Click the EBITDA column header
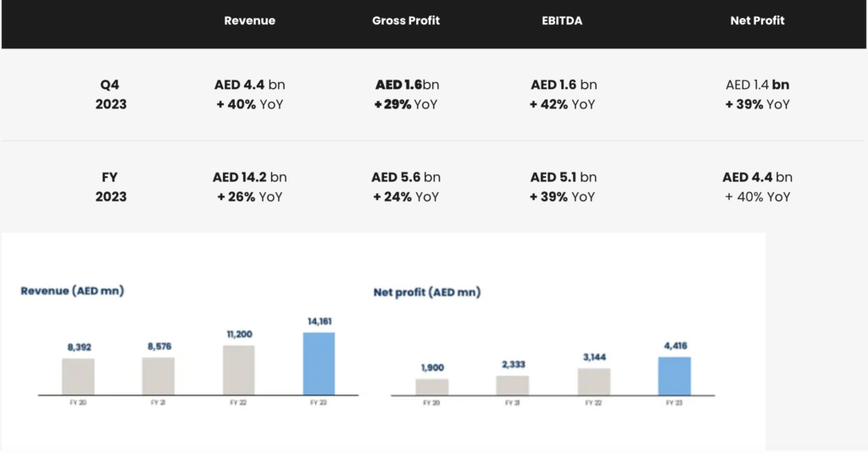The height and width of the screenshot is (453, 868). (564, 20)
